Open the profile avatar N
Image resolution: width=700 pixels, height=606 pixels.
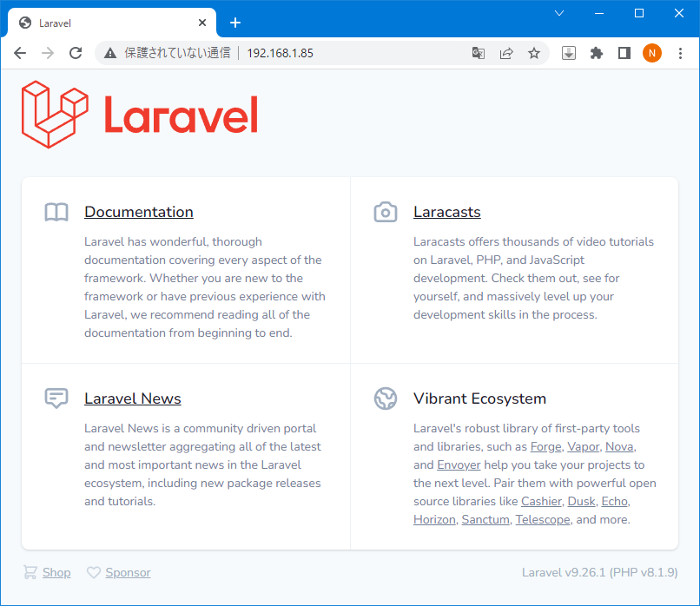[651, 53]
